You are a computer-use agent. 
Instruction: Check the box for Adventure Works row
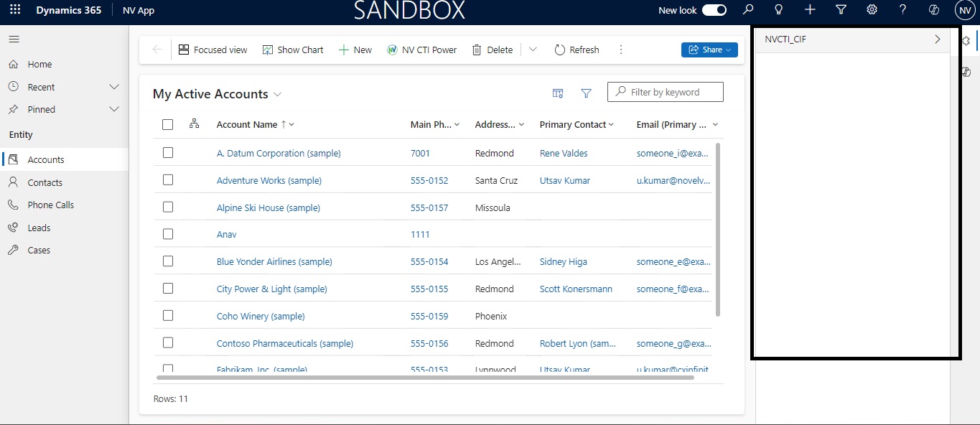point(168,180)
